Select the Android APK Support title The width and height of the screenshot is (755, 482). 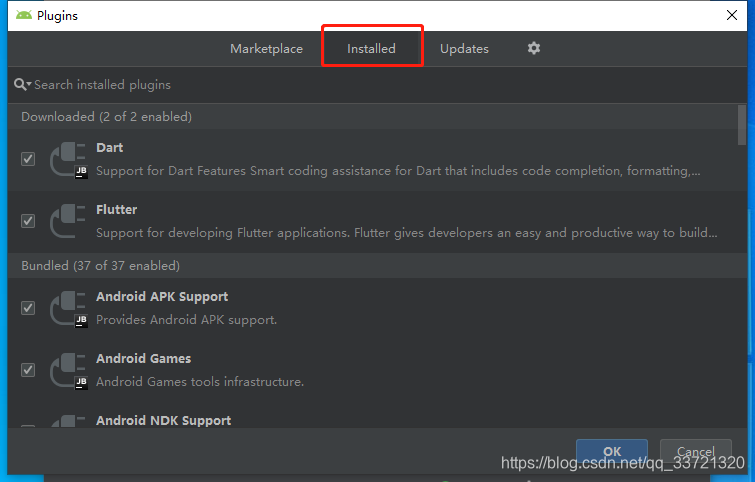tap(162, 297)
